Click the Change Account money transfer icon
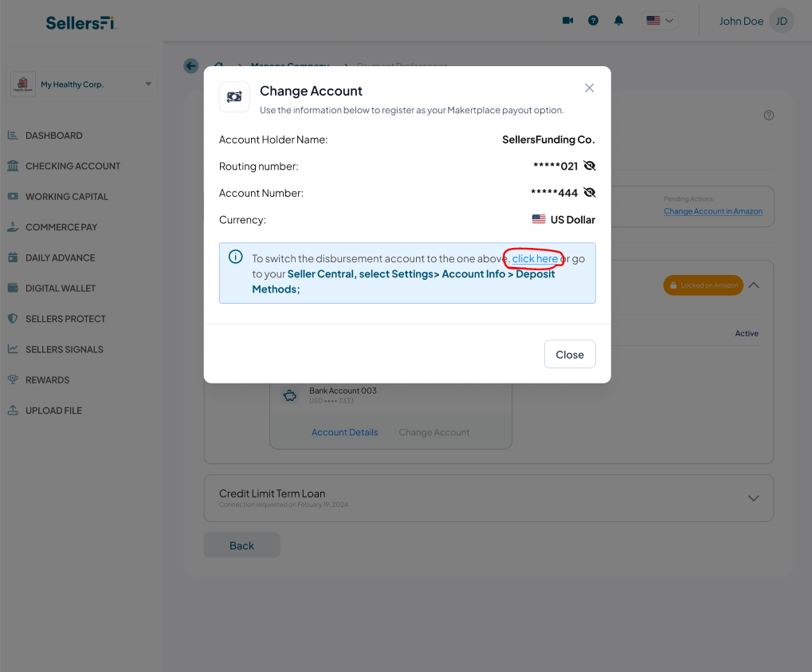 [x=234, y=97]
